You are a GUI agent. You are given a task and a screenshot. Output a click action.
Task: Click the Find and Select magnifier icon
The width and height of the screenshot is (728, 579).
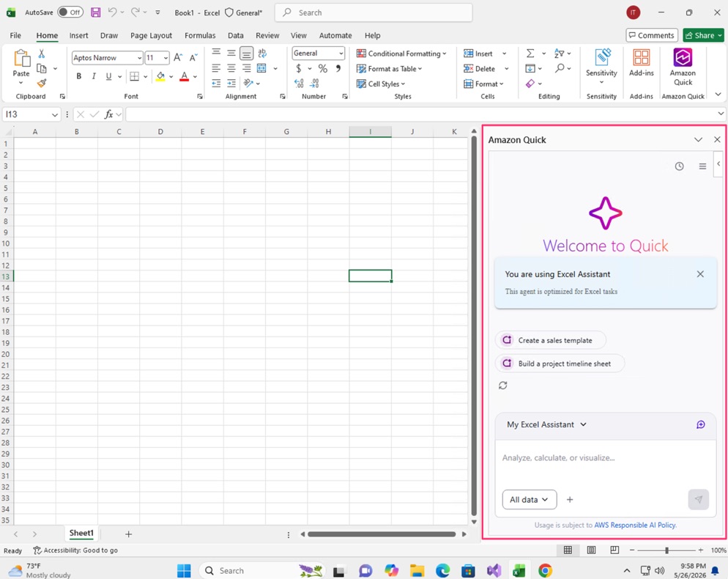560,68
